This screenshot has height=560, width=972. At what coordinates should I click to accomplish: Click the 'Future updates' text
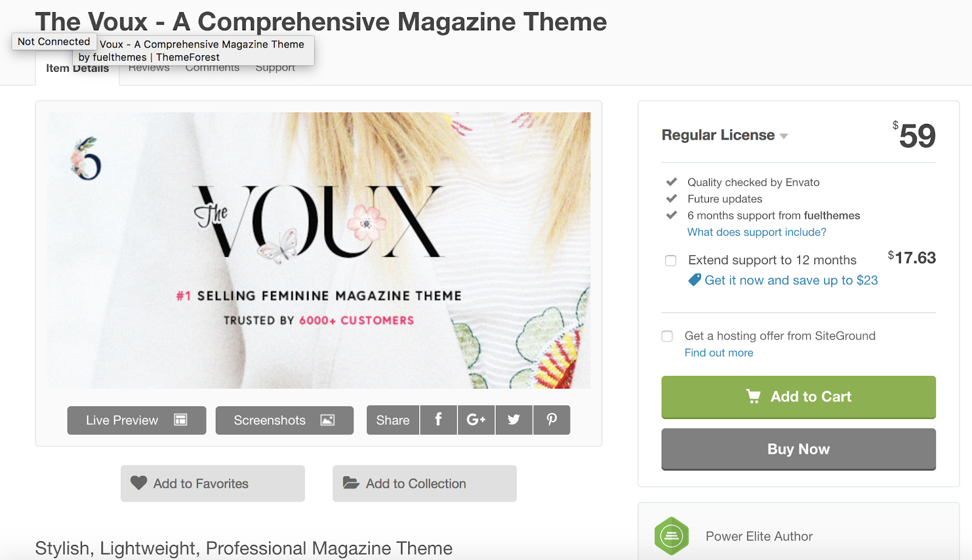coord(725,199)
